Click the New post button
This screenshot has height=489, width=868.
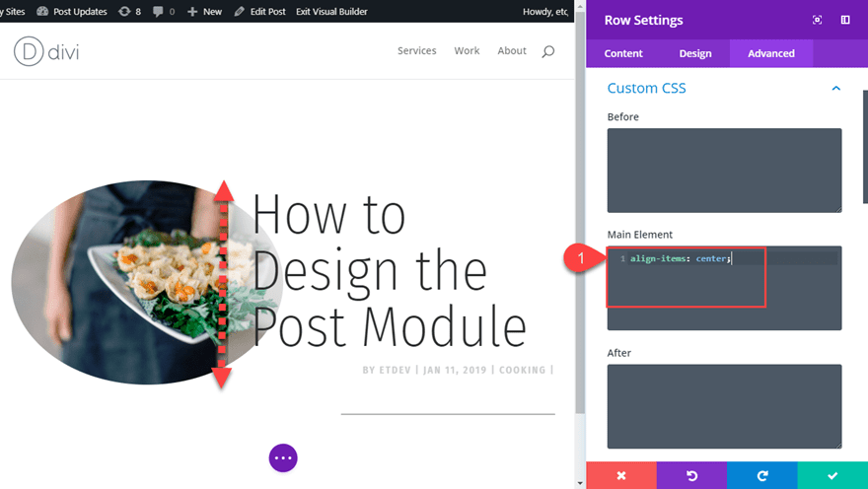click(204, 11)
